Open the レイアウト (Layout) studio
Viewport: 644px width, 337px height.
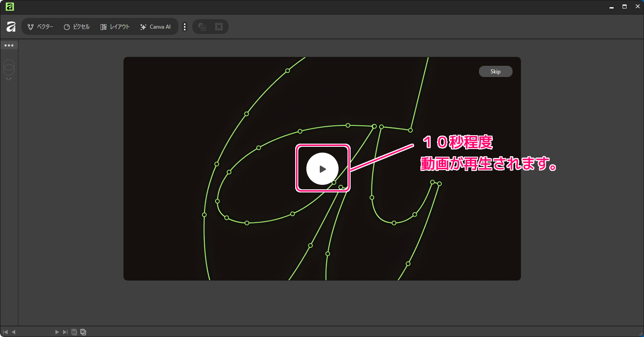tap(115, 27)
